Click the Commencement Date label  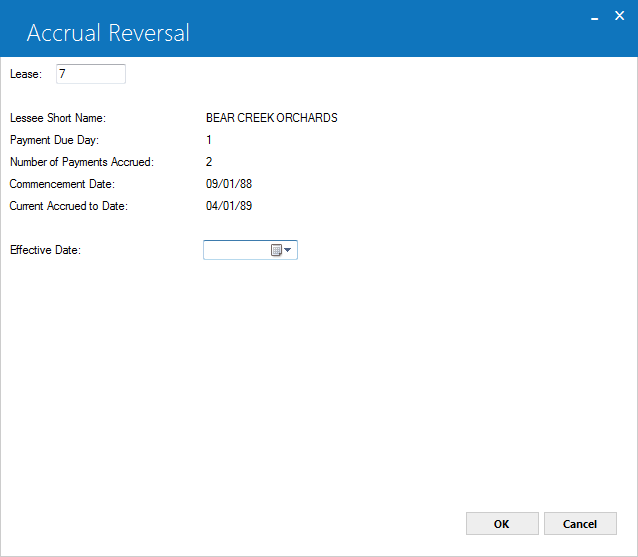point(62,184)
